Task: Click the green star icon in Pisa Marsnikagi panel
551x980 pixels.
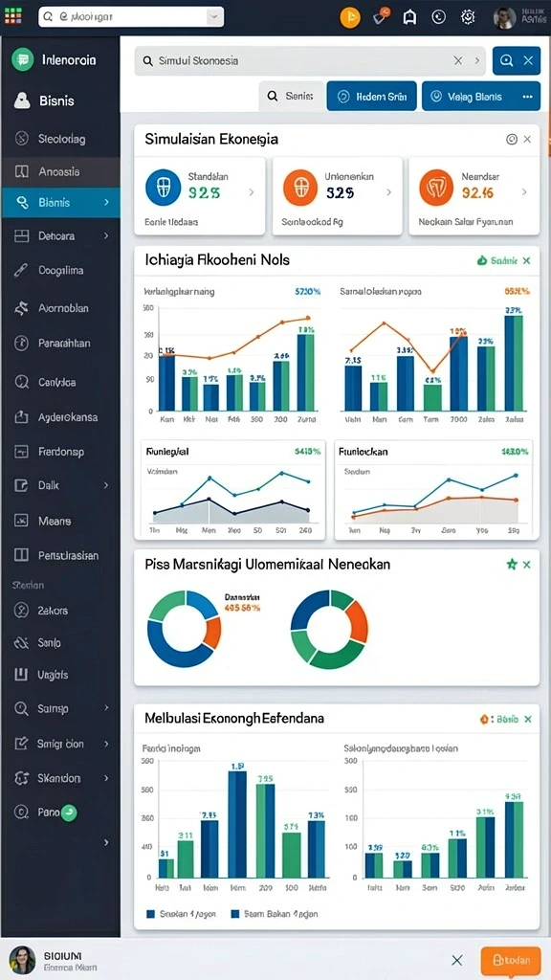Action: 512,565
